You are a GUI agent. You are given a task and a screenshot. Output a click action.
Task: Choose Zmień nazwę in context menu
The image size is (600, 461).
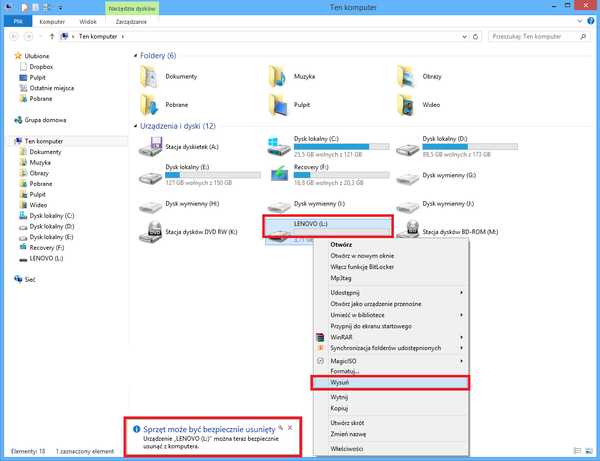(x=390, y=434)
